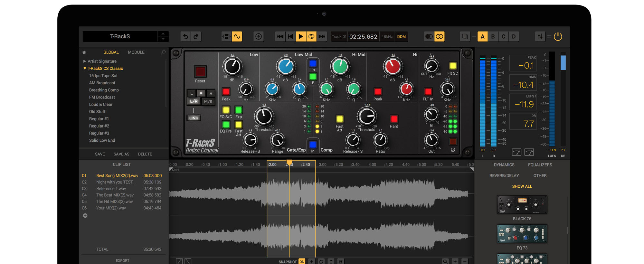Image resolution: width=644 pixels, height=264 pixels.
Task: Open the module chain view icon
Action: pos(226,37)
